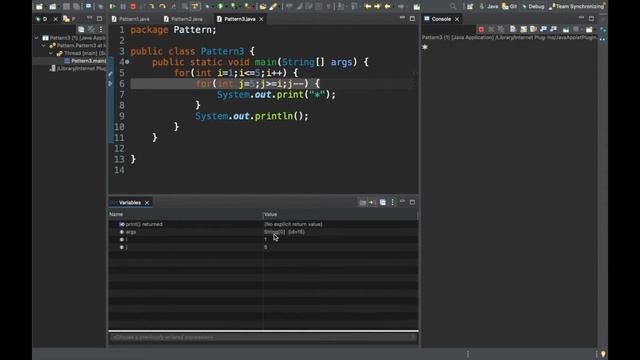Click the Step Over arrow icon

coord(162,7)
